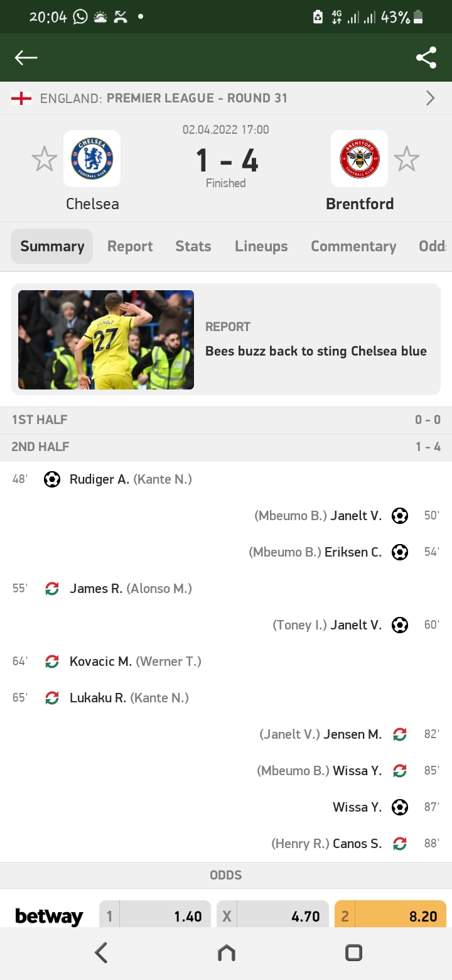Switch to the Stats tab
The image size is (452, 980).
pyautogui.click(x=193, y=246)
